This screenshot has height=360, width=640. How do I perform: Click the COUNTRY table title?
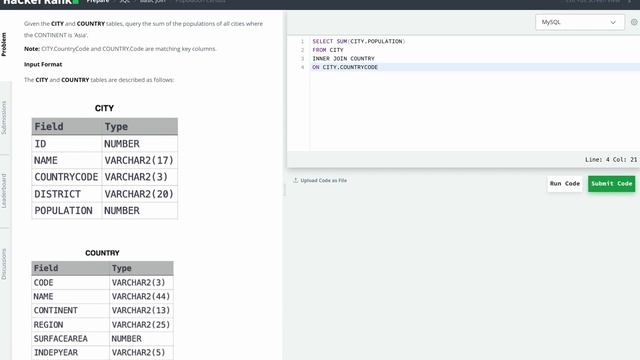click(102, 253)
